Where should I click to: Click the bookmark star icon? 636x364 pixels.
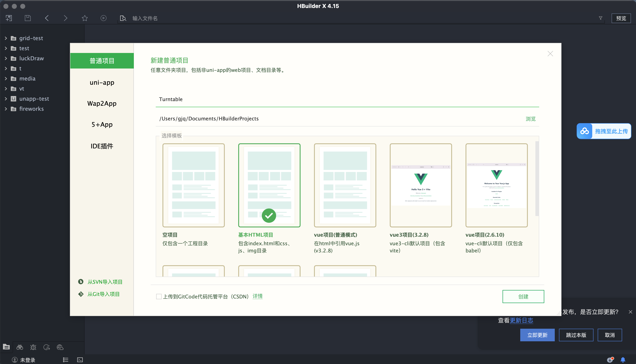(85, 18)
